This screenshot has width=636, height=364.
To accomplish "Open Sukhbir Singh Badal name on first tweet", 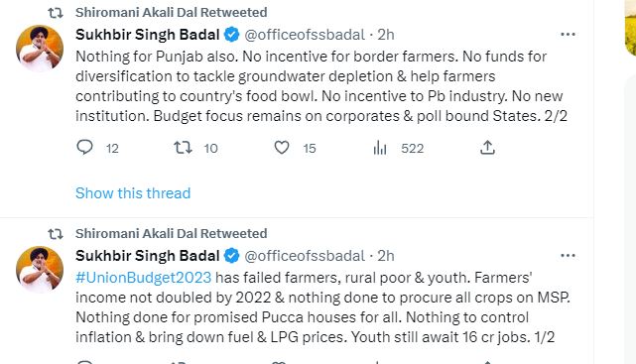I will pyautogui.click(x=147, y=35).
